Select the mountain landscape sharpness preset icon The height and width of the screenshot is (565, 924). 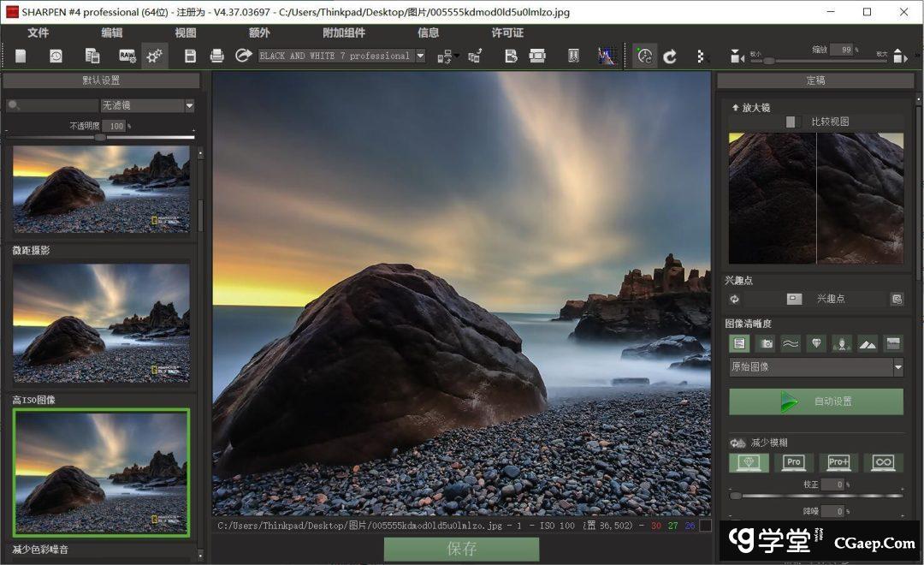(x=868, y=343)
